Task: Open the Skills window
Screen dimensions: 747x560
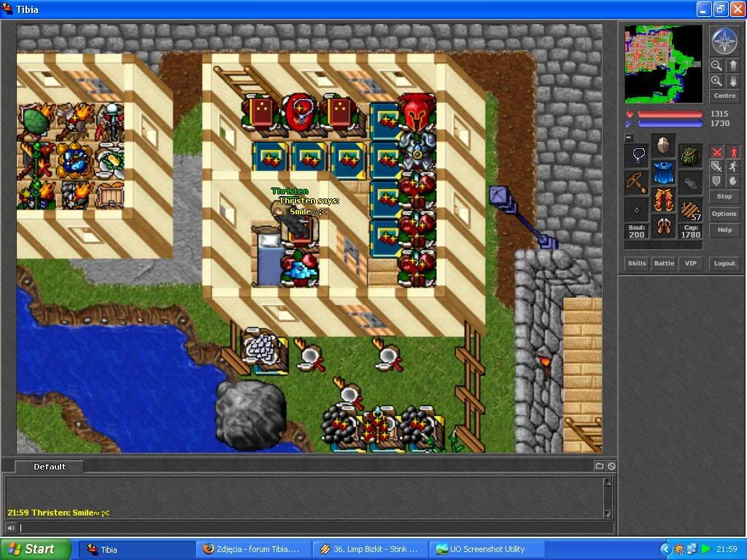Action: coord(637,263)
